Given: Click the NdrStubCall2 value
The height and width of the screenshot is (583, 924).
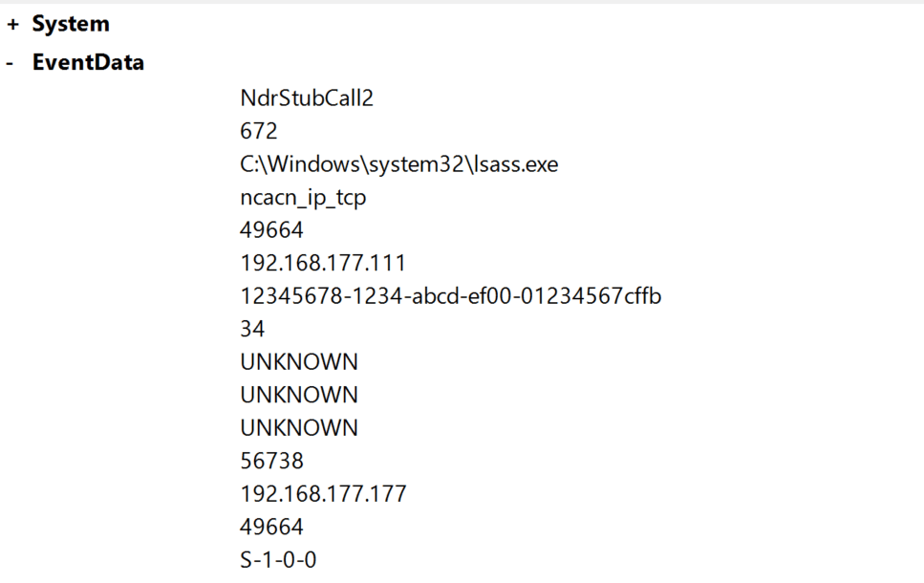Looking at the screenshot, I should click(307, 97).
